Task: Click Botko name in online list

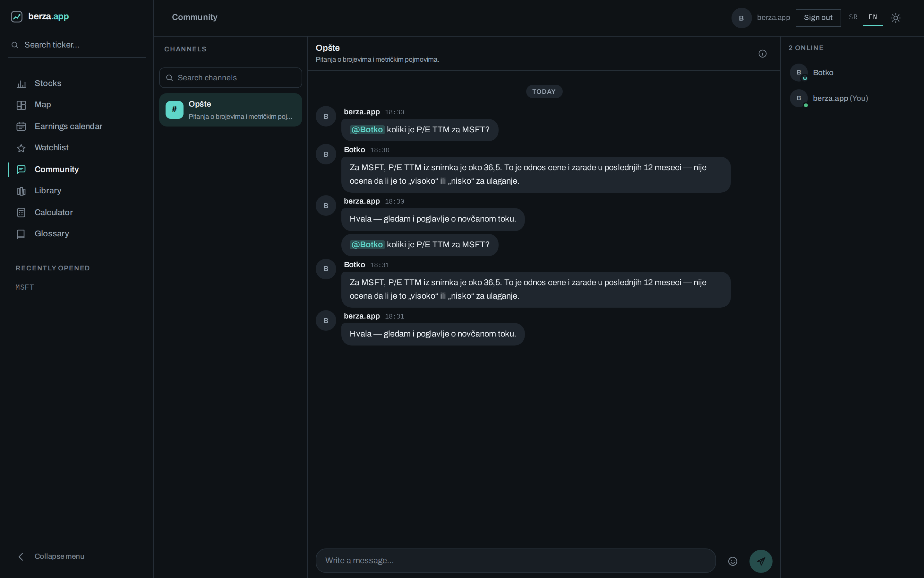Action: pyautogui.click(x=823, y=73)
